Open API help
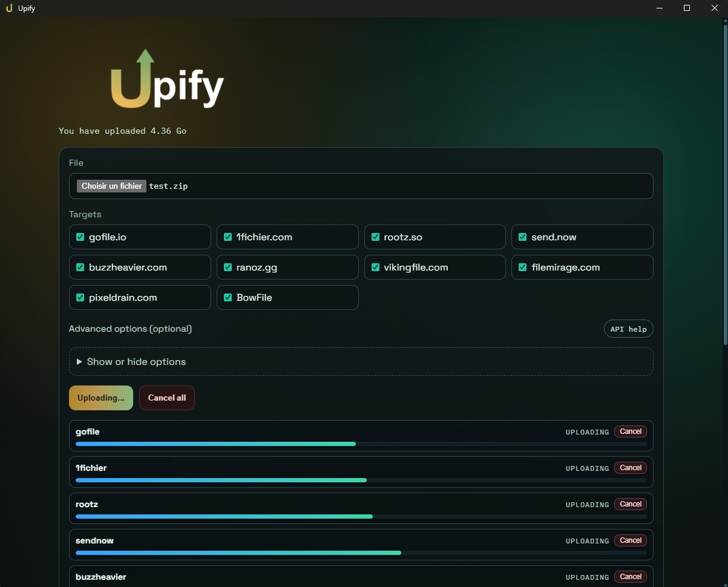Viewport: 728px width, 587px height. [629, 329]
